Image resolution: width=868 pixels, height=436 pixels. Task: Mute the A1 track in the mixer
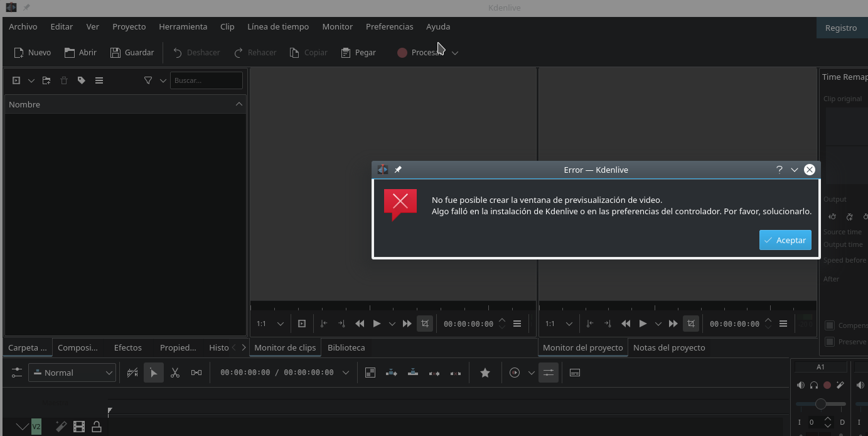(x=800, y=385)
